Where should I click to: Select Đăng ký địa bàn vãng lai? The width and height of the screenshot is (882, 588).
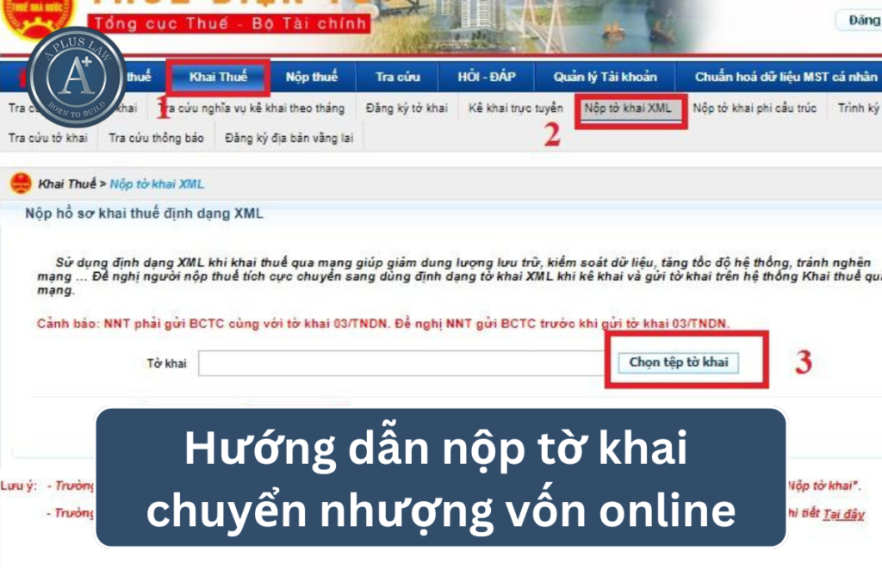click(x=289, y=138)
